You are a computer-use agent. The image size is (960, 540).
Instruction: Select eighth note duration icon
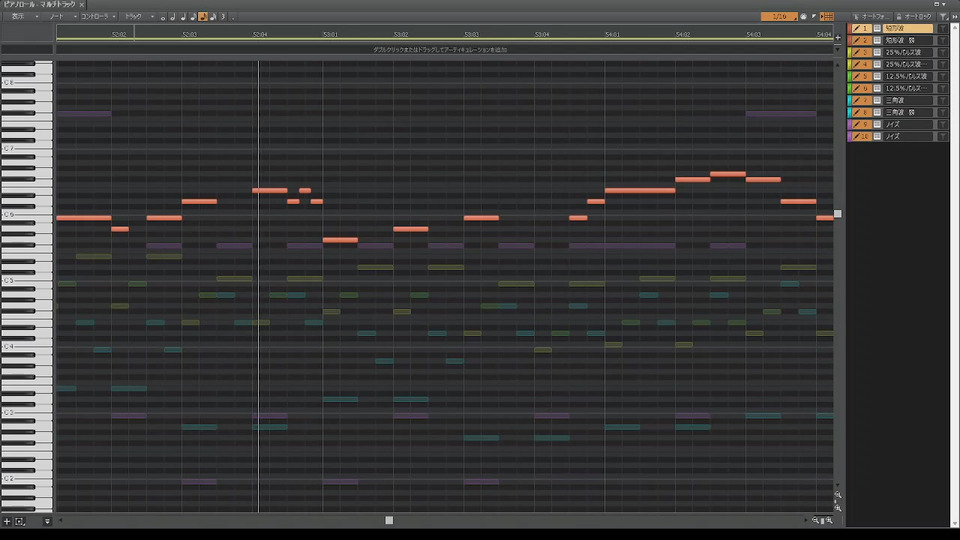(192, 17)
